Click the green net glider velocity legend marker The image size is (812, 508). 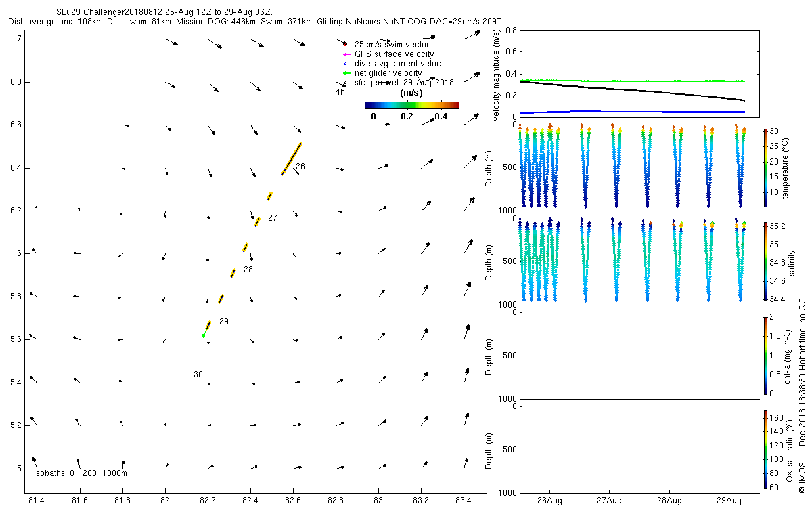(x=346, y=73)
